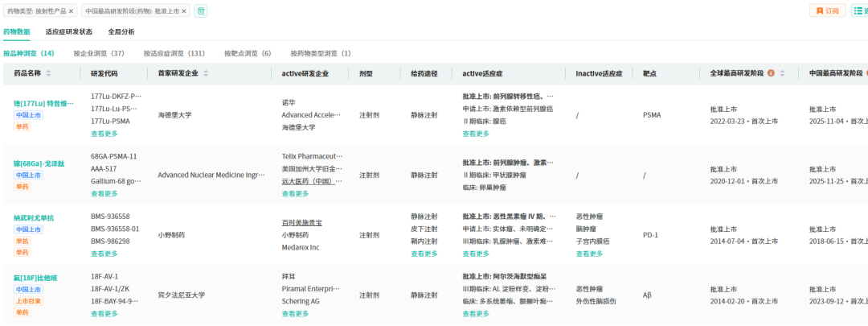This screenshot has width=868, height=326.
Task: Open the 全景分析 tab
Action: 121,32
